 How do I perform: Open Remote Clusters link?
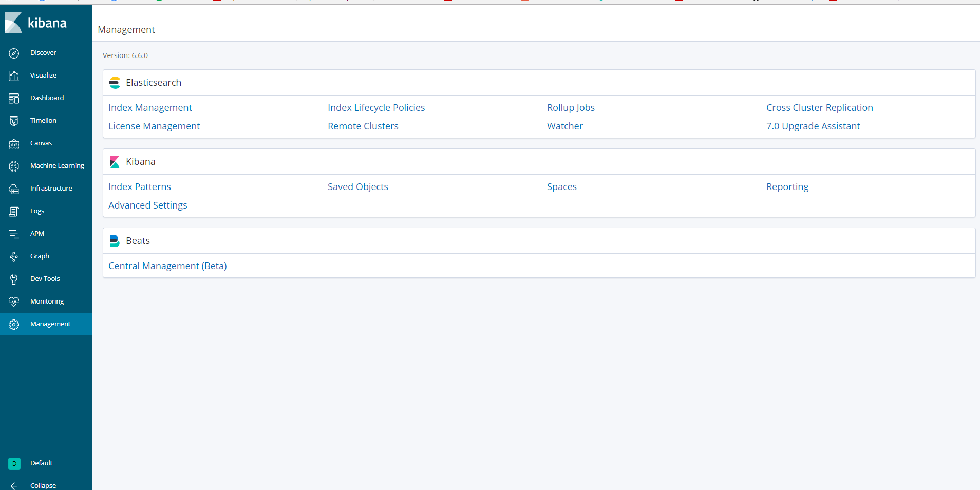363,126
